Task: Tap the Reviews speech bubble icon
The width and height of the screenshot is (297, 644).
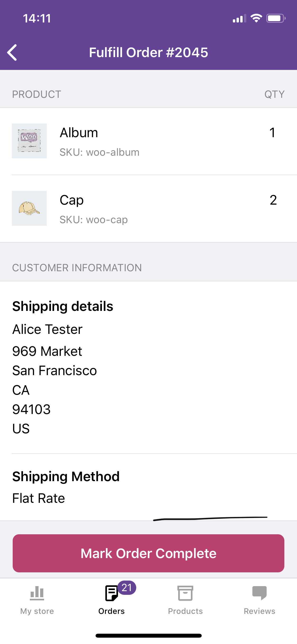Action: tap(260, 593)
